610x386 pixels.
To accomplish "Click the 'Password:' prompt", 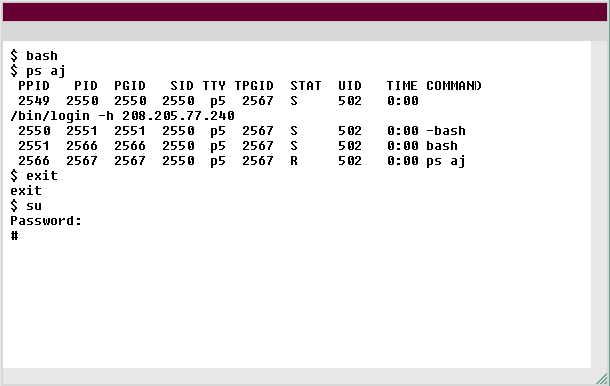I will click(46, 221).
